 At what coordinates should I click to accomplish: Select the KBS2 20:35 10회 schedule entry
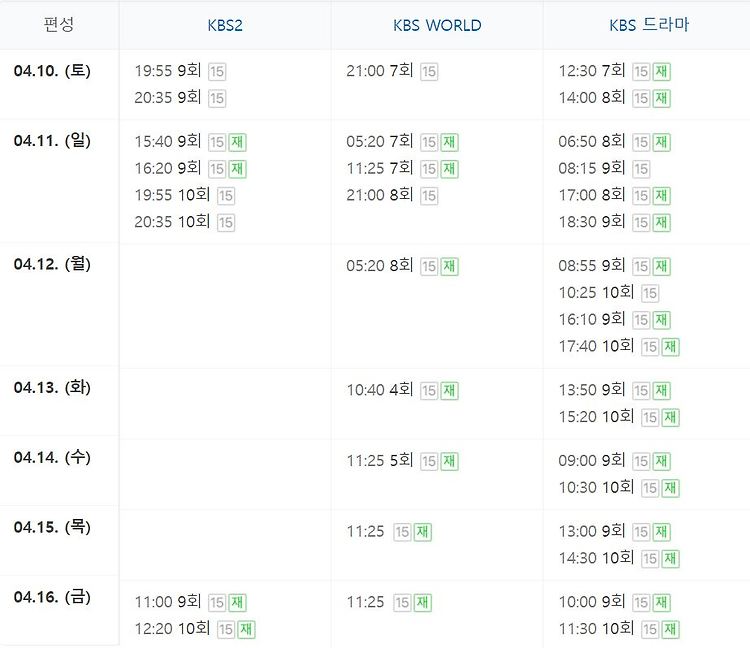pyautogui.click(x=184, y=222)
